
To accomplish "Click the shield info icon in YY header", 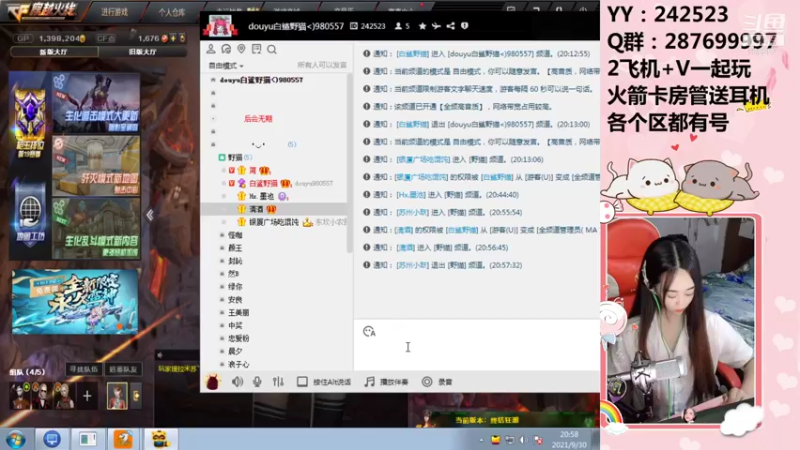I will pyautogui.click(x=464, y=26).
